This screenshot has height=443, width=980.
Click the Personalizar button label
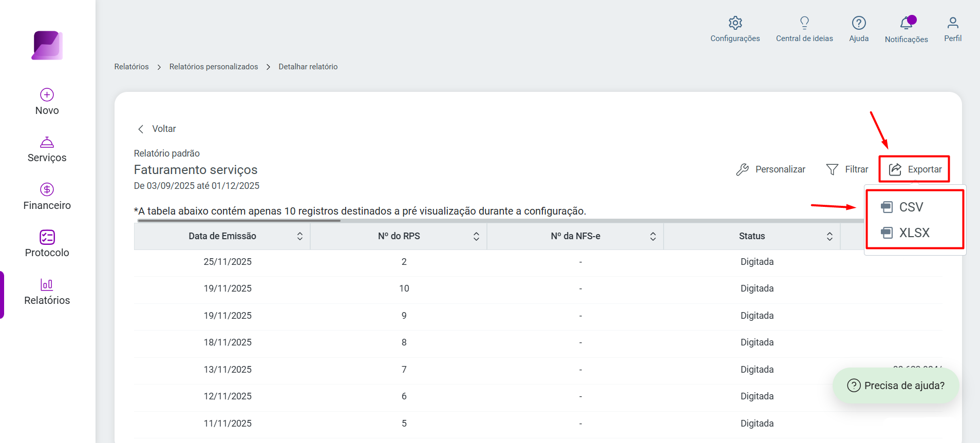(780, 169)
